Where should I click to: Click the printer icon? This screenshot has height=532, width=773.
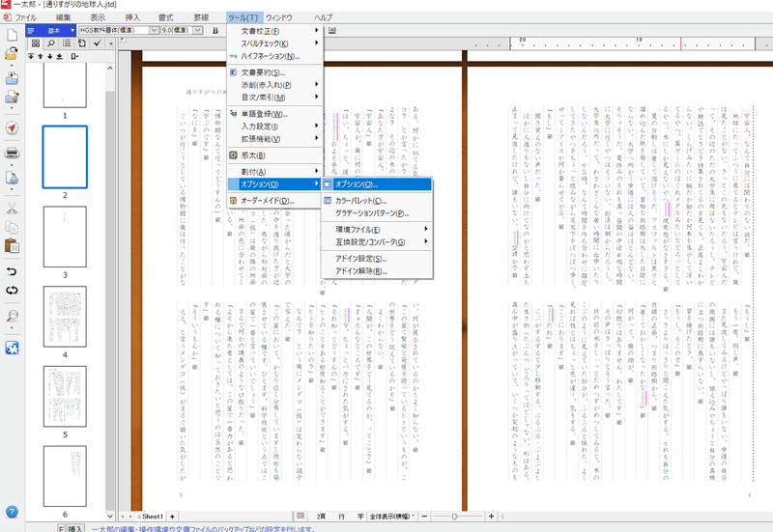point(12,154)
